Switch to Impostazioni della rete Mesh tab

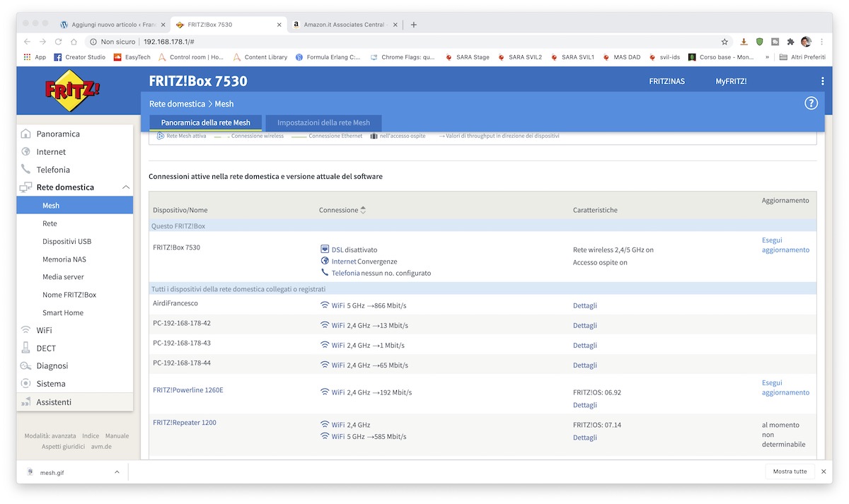pos(323,123)
